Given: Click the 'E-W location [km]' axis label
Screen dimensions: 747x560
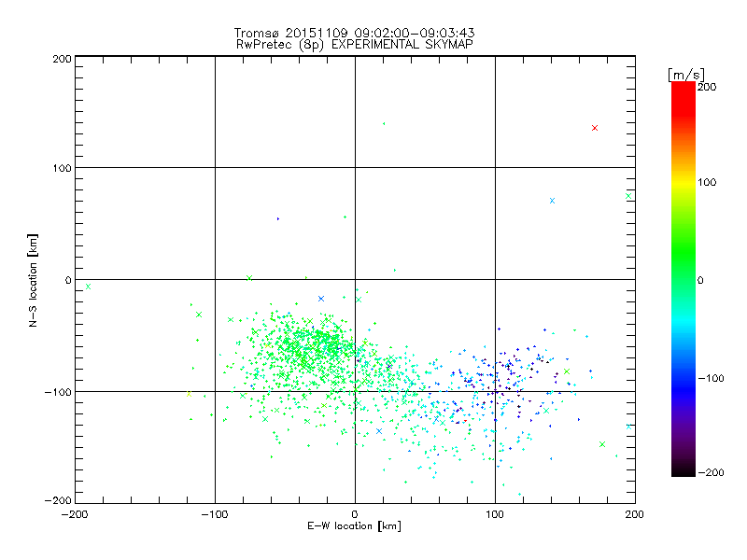Looking at the screenshot, I should pos(354,525).
